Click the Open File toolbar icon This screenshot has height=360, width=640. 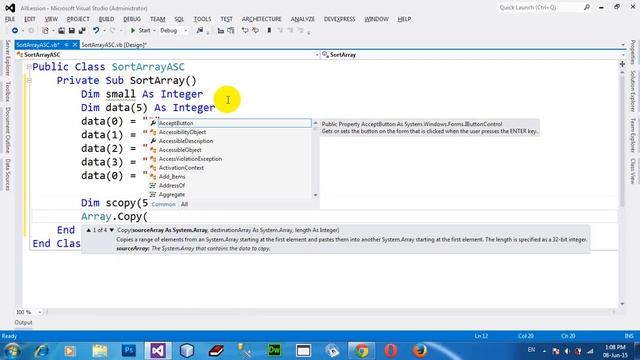coord(61,31)
